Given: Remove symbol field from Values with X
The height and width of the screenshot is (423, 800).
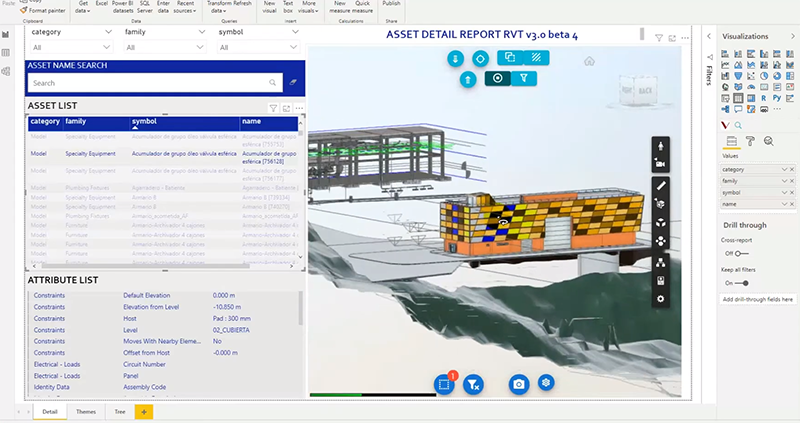Looking at the screenshot, I should click(x=792, y=193).
